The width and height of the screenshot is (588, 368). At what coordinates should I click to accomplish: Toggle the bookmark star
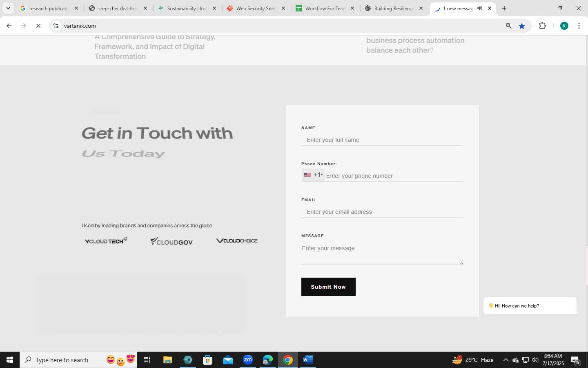[x=522, y=26]
